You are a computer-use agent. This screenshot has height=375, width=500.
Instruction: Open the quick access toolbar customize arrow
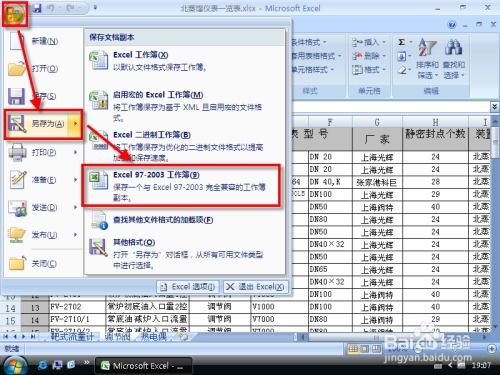pyautogui.click(x=95, y=7)
